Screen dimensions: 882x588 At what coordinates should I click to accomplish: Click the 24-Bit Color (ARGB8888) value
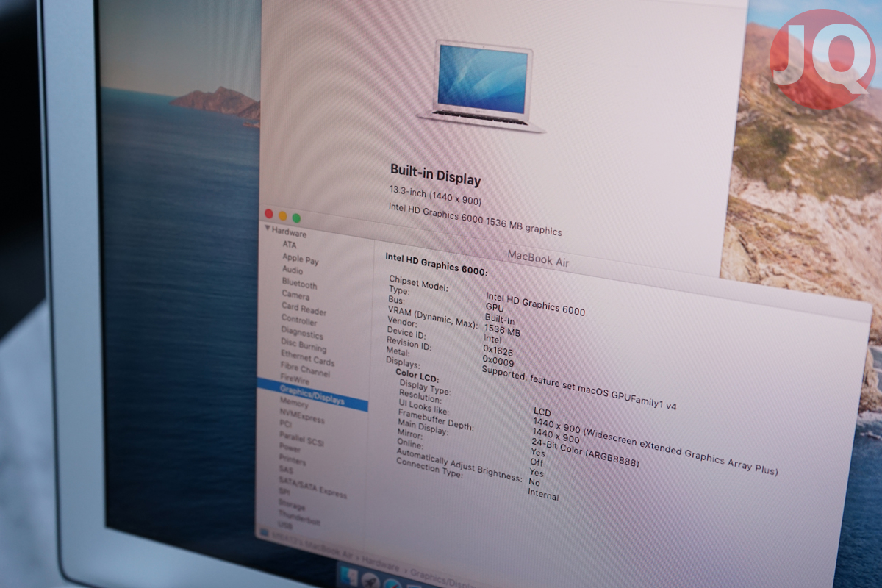[x=585, y=453]
